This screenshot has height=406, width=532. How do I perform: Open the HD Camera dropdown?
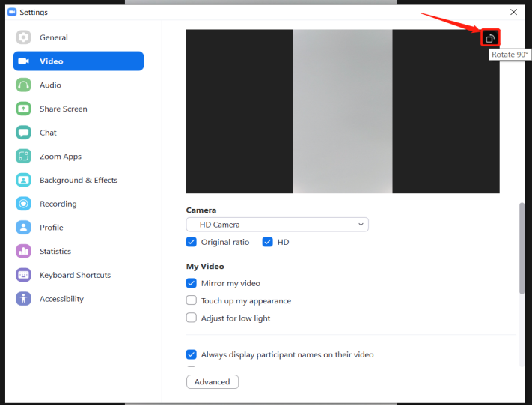(277, 225)
